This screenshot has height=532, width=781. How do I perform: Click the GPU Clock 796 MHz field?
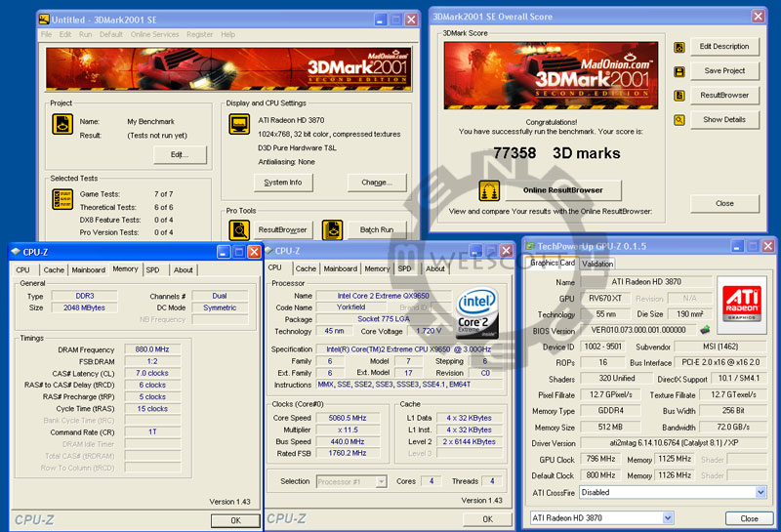(x=600, y=459)
